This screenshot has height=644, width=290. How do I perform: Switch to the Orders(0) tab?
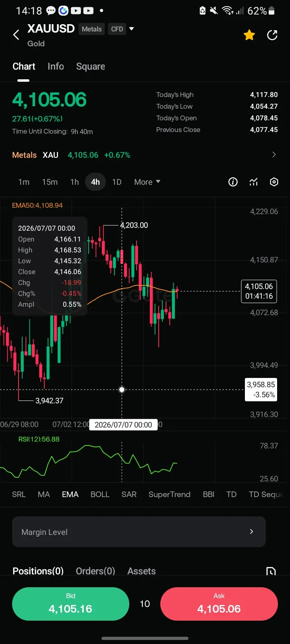(95, 571)
